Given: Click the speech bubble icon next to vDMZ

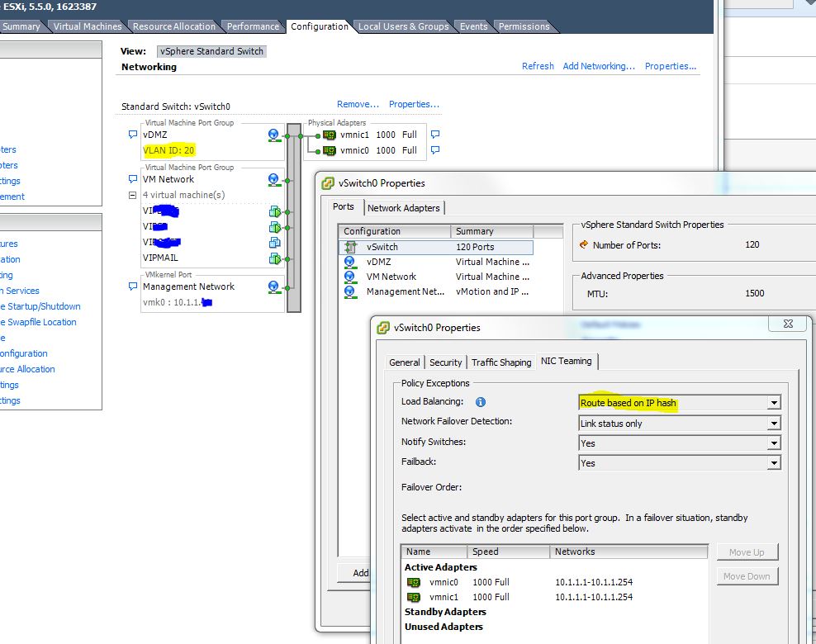Looking at the screenshot, I should pos(133,133).
